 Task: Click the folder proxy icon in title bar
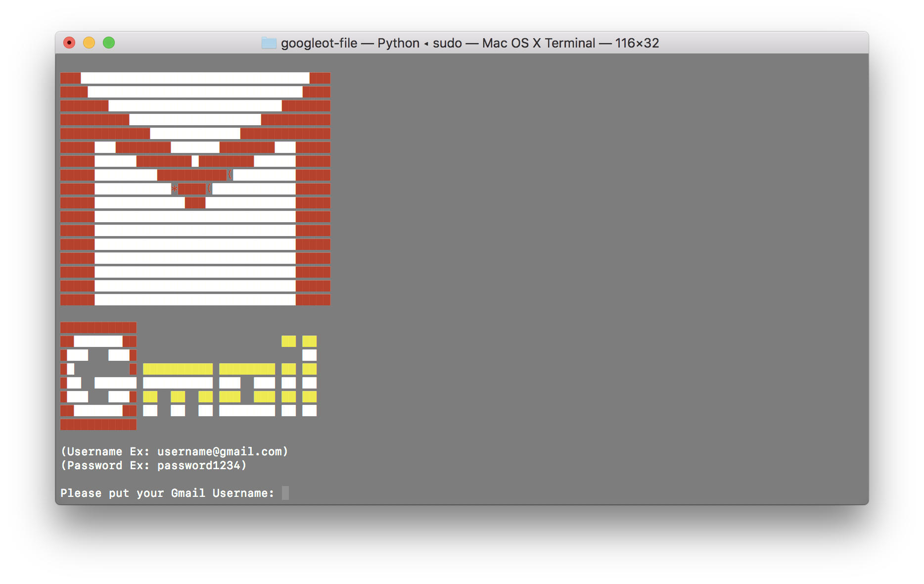(x=269, y=43)
